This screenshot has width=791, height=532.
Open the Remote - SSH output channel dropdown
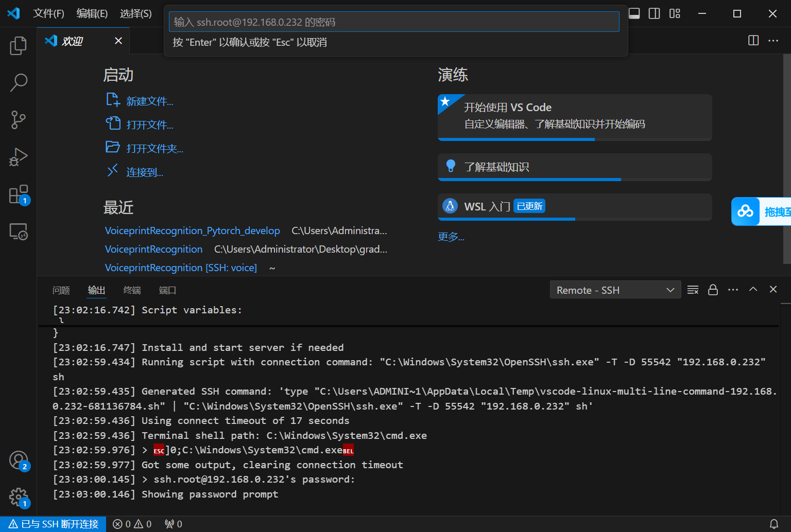(615, 290)
